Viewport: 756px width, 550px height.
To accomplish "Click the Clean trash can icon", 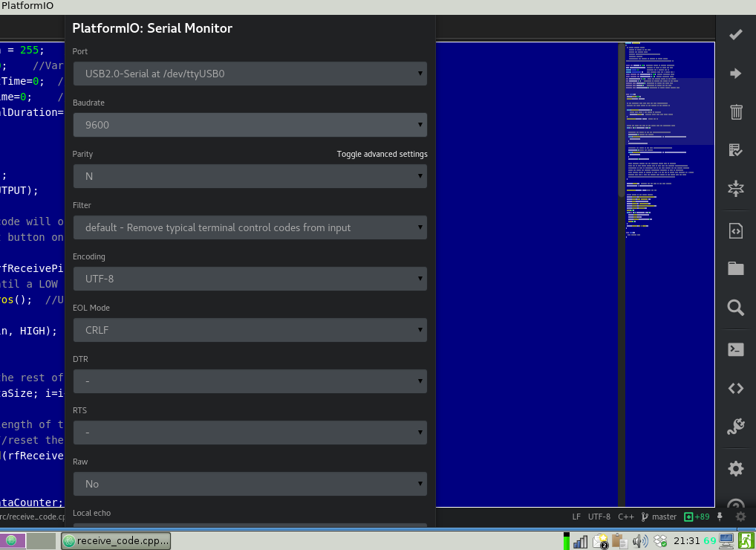I will click(x=736, y=112).
